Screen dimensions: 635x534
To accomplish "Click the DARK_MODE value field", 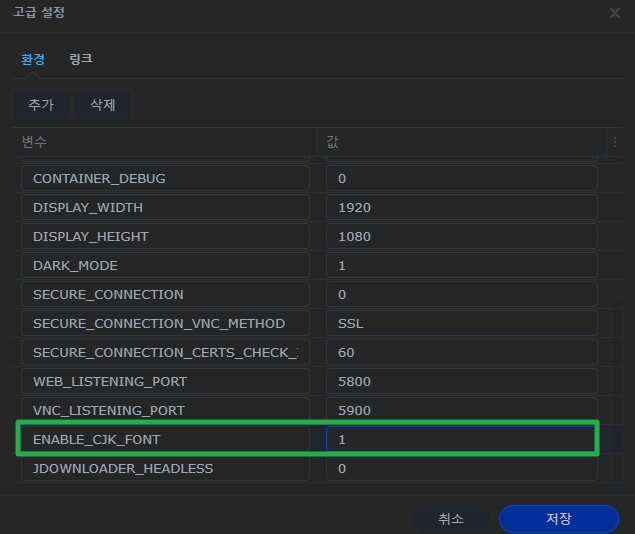I will (x=461, y=265).
